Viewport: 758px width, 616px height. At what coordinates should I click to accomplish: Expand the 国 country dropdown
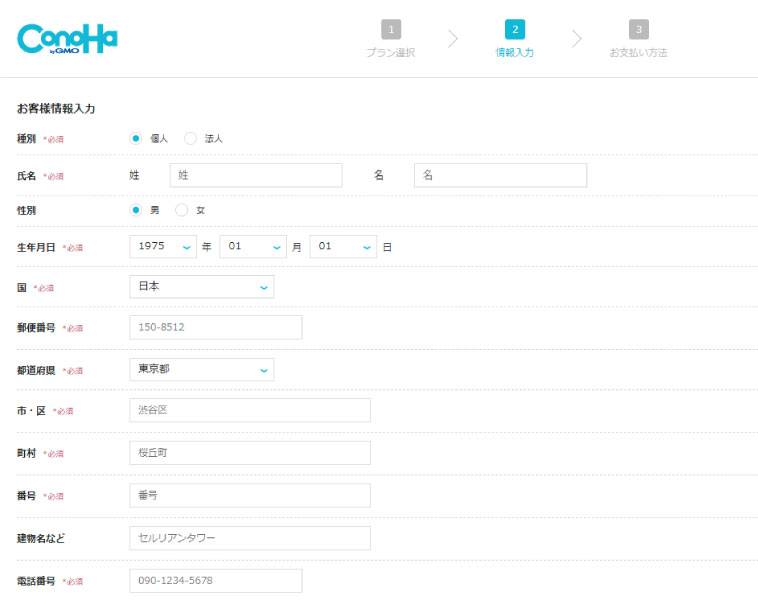click(x=201, y=287)
